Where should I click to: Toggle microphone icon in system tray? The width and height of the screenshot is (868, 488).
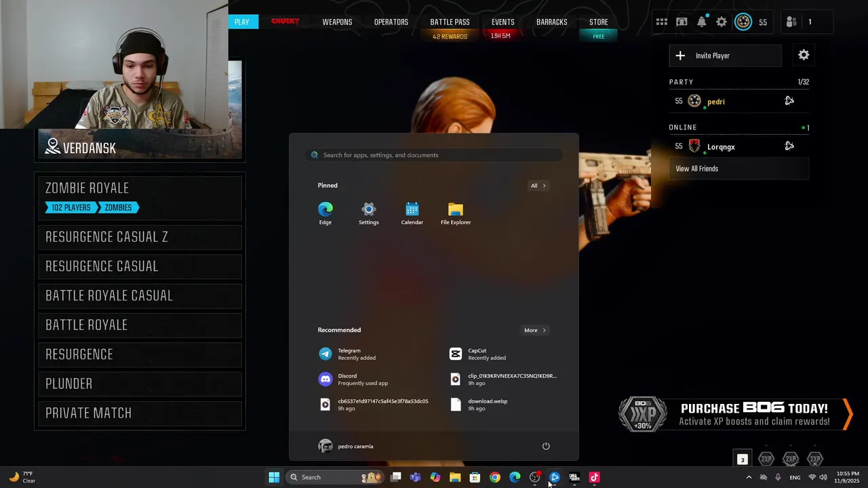pyautogui.click(x=778, y=477)
